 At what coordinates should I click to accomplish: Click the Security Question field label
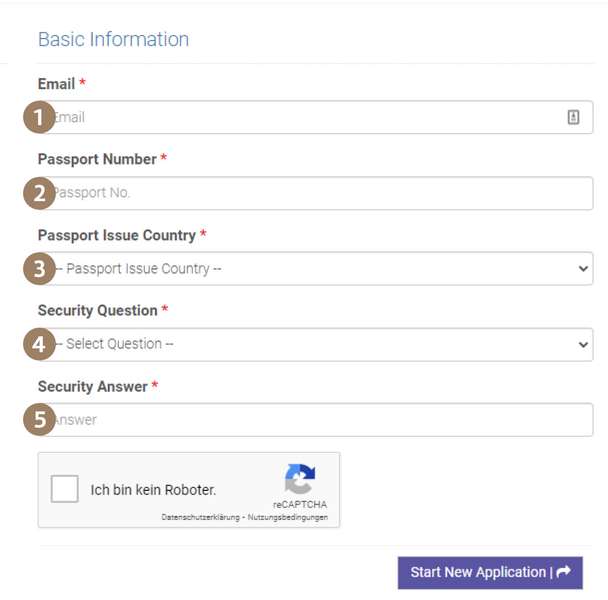(x=98, y=310)
